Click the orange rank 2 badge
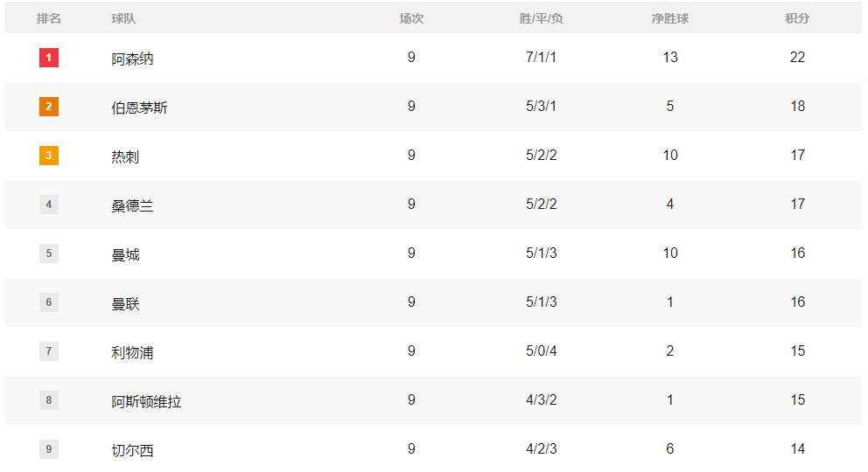 click(x=49, y=107)
